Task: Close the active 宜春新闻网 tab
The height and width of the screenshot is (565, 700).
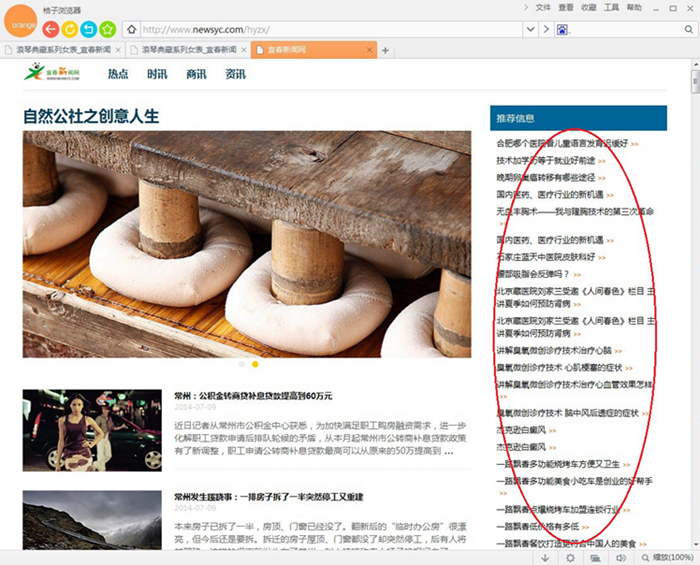Action: pyautogui.click(x=370, y=50)
